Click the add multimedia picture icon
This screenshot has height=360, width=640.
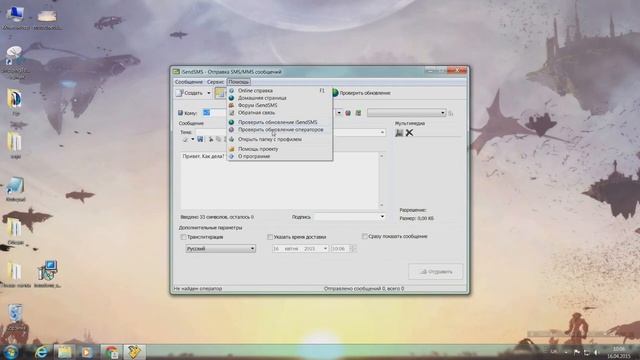[x=399, y=133]
